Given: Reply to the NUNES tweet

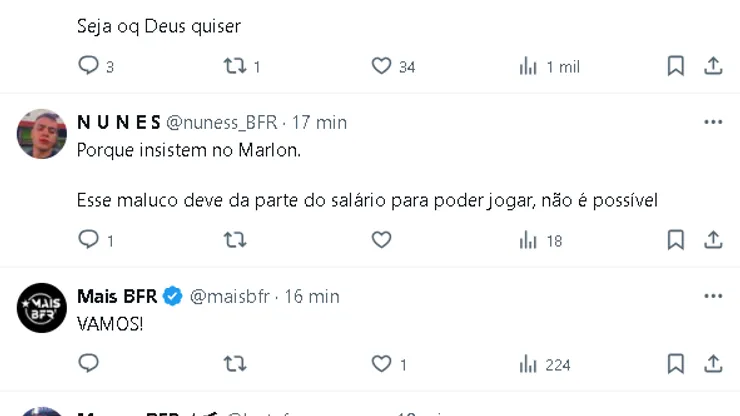Looking at the screenshot, I should pos(89,240).
